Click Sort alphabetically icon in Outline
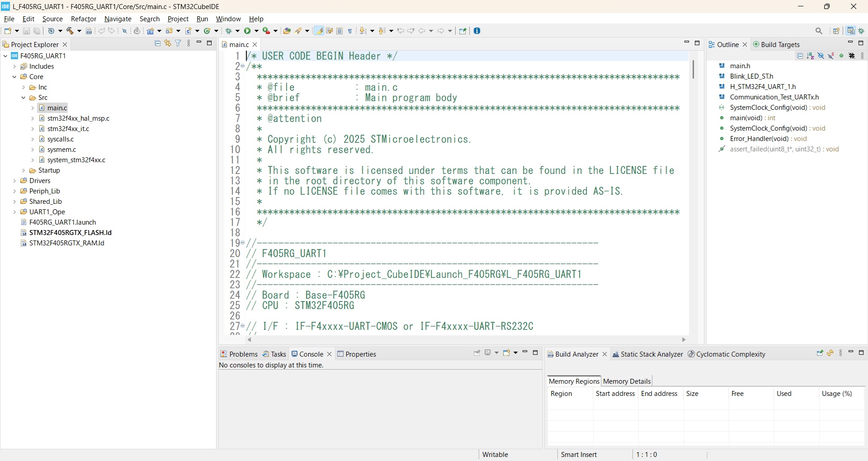Image resolution: width=868 pixels, height=461 pixels. click(811, 56)
